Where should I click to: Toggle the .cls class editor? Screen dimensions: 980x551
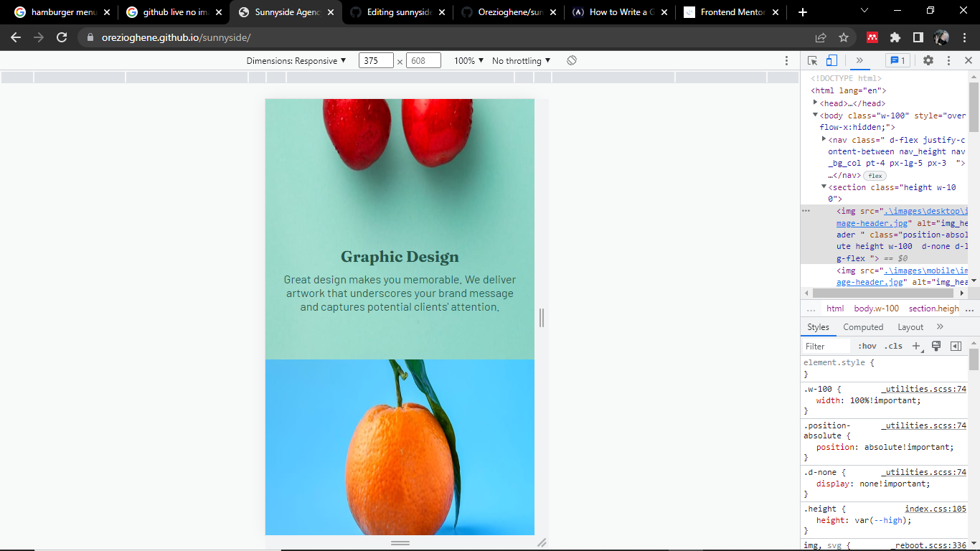click(894, 345)
